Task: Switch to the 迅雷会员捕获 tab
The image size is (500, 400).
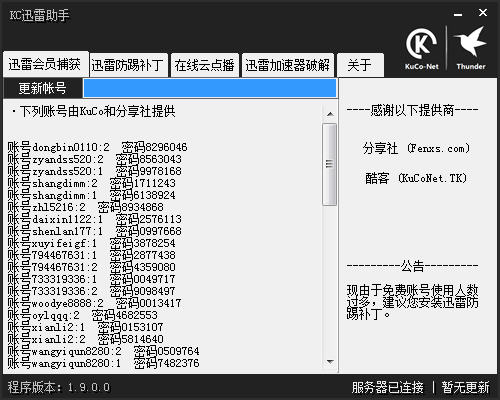Action: [46, 65]
